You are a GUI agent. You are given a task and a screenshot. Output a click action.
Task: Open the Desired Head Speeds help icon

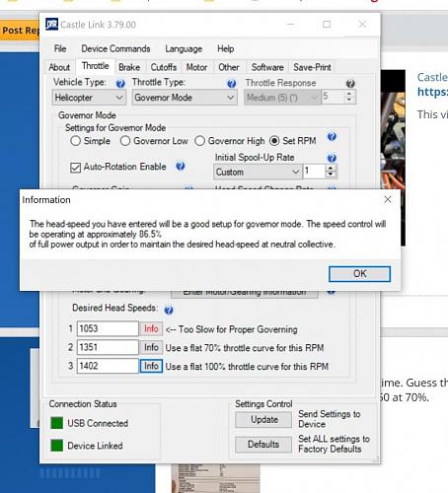click(169, 310)
